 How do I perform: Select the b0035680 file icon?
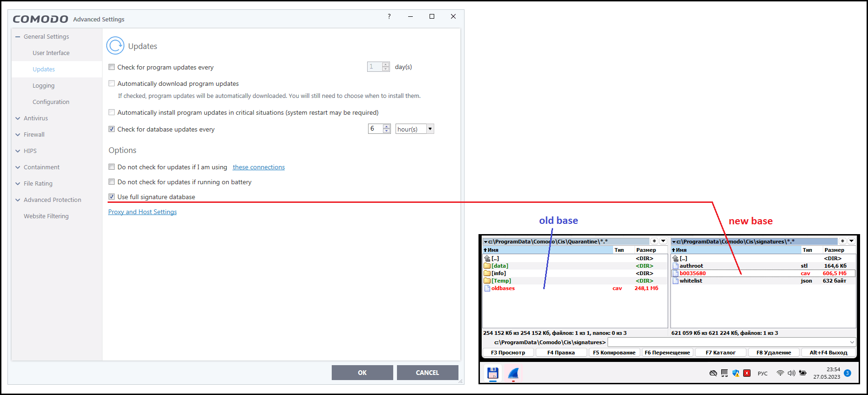(676, 273)
